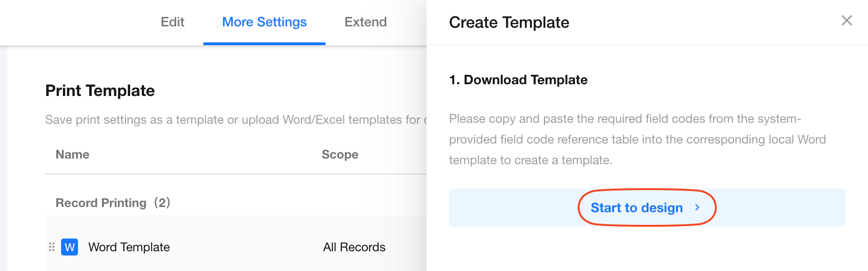868x271 pixels.
Task: Click the 1. Download Template step heading
Action: pyautogui.click(x=518, y=80)
